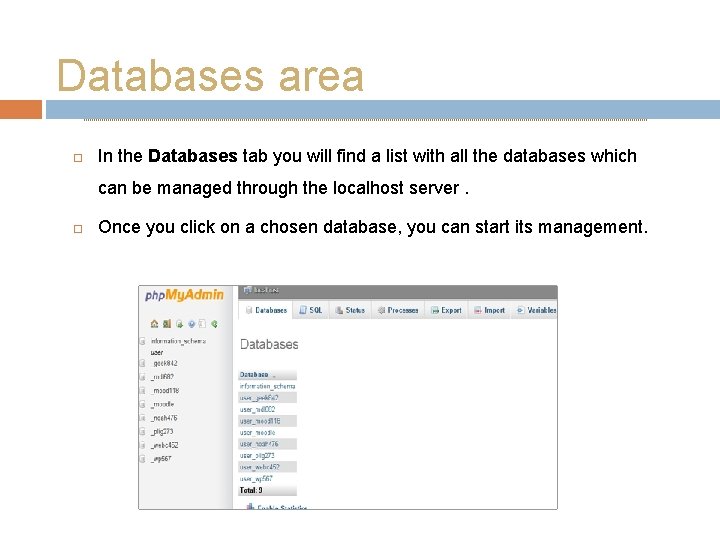
Task: Click the slide title 'Databases area'
Action: (210, 75)
